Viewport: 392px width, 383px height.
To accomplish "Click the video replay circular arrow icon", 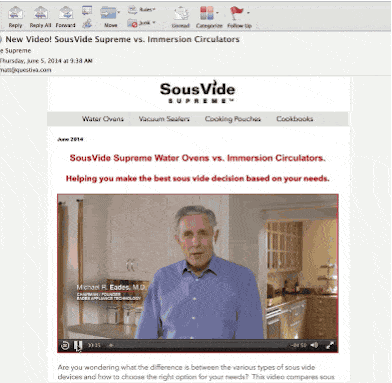I will 65,345.
